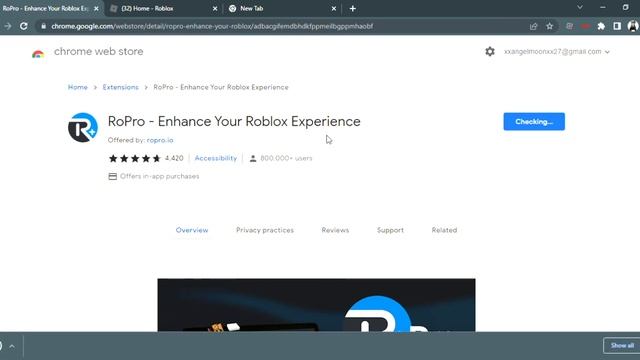Reload the page with the refresh icon
The image size is (640, 360).
(x=24, y=26)
